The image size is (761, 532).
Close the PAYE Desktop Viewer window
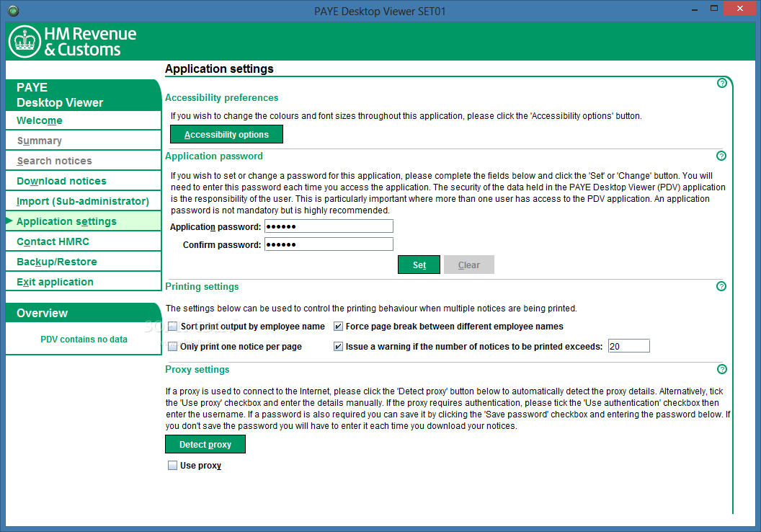739,8
